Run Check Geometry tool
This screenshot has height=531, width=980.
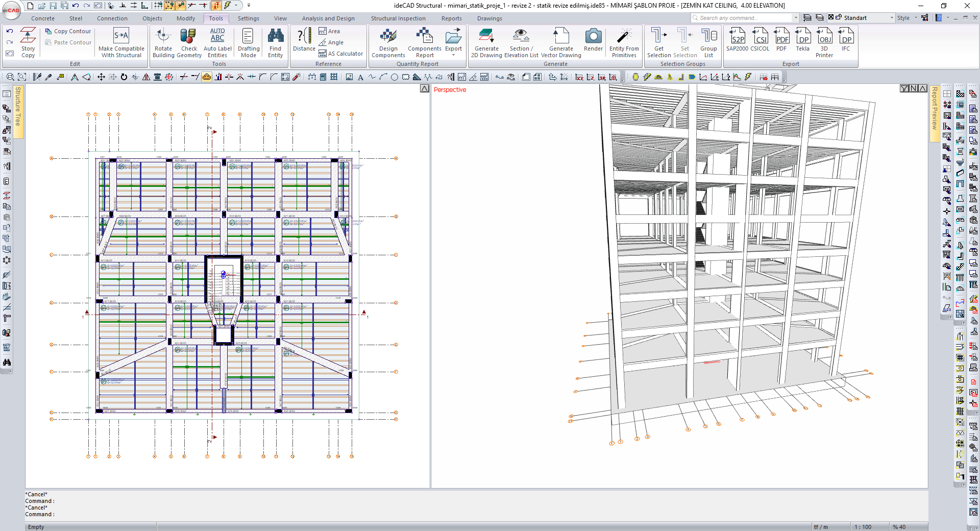pos(188,42)
